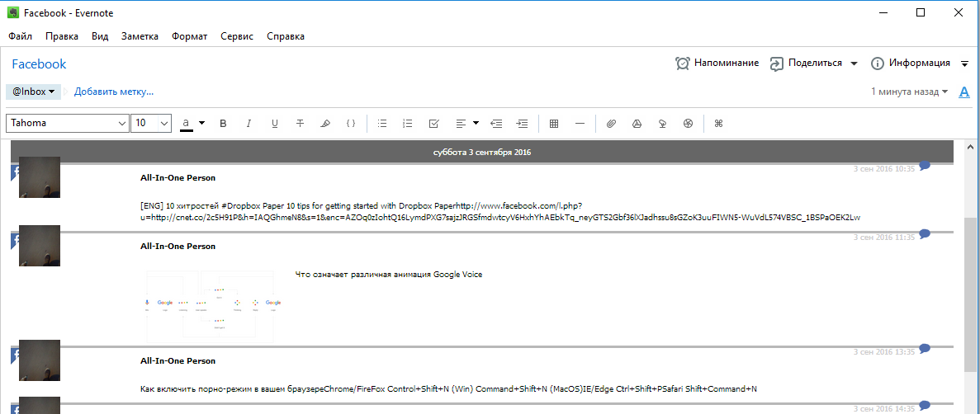Insert a code block with braces icon
The width and height of the screenshot is (980, 414).
click(351, 124)
